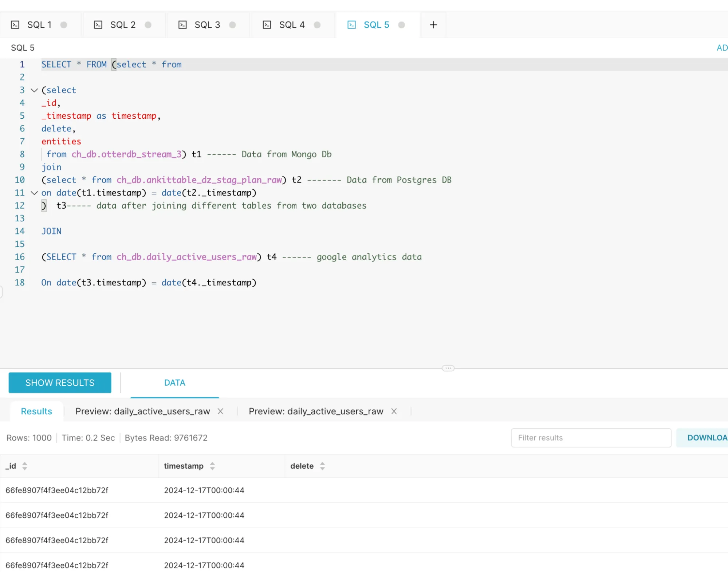Click the gray status dot on SQL 5 tab
This screenshot has width=728, height=572.
(401, 25)
